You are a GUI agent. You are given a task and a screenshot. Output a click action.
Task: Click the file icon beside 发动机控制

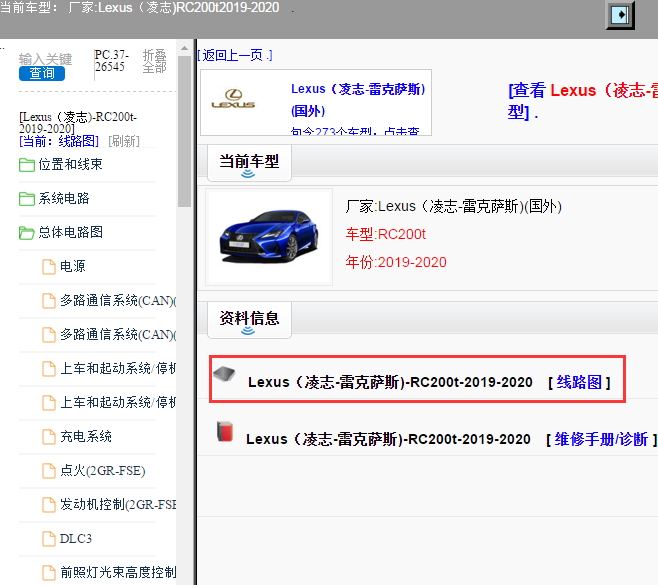(49, 505)
